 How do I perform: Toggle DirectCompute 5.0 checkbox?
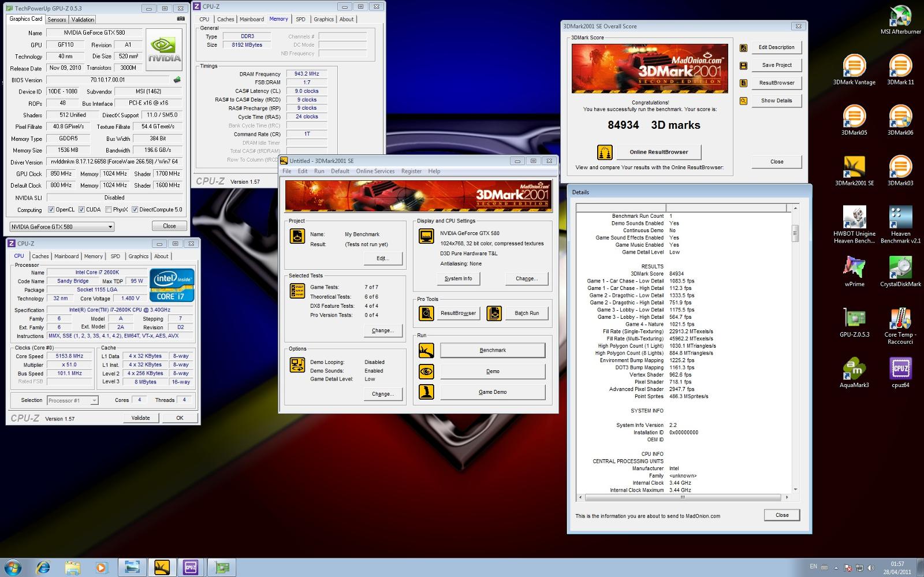pyautogui.click(x=135, y=210)
